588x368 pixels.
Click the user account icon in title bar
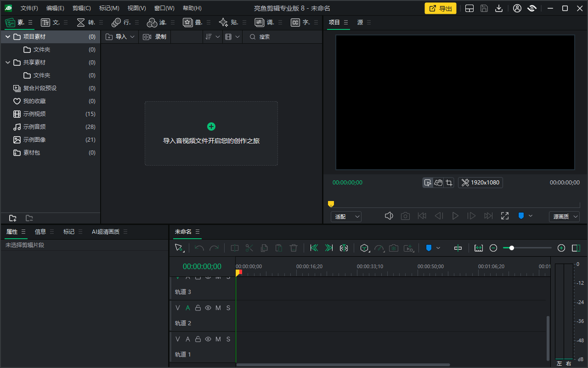point(517,8)
